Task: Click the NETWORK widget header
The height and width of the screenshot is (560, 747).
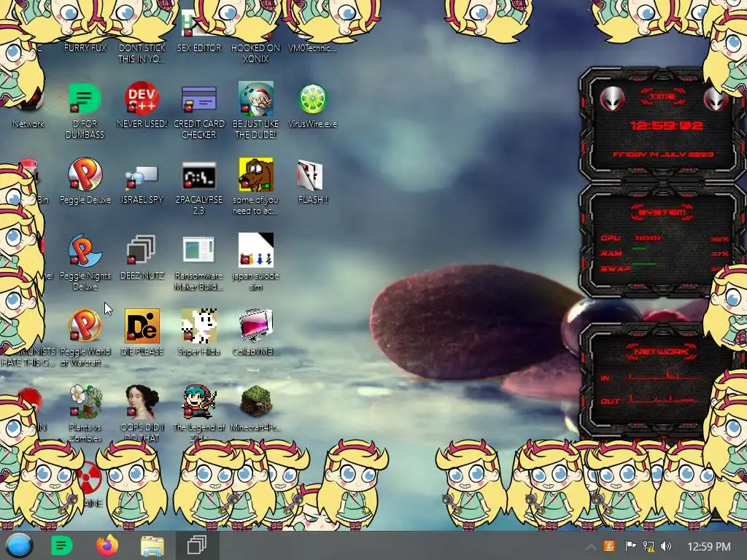Action: [x=661, y=352]
